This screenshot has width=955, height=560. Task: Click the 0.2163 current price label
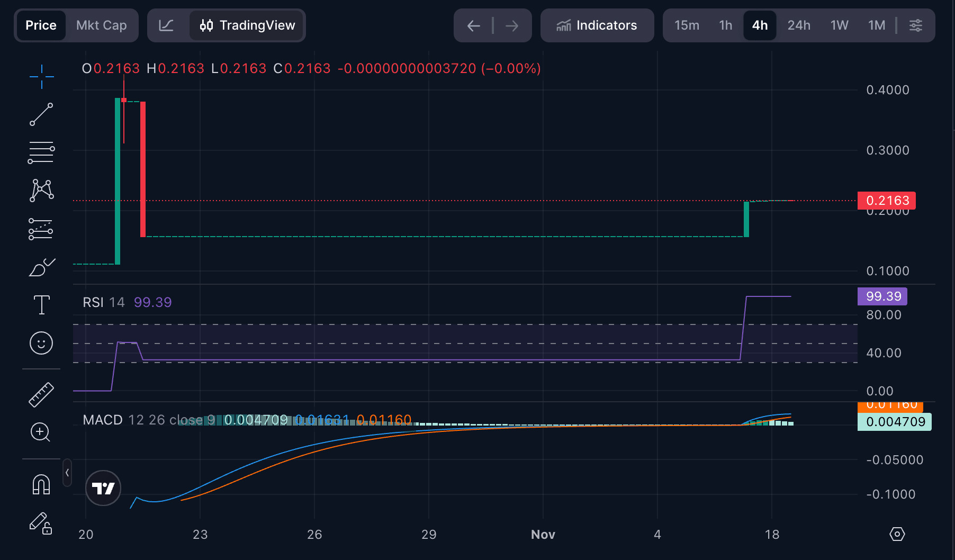(x=887, y=201)
